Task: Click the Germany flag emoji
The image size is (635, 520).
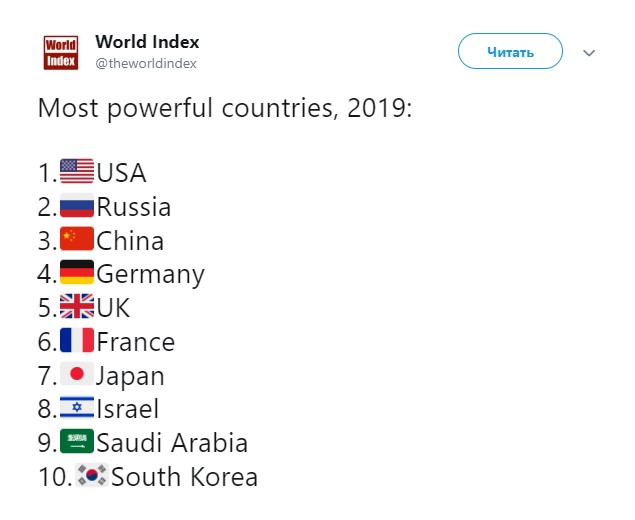Action: (77, 272)
